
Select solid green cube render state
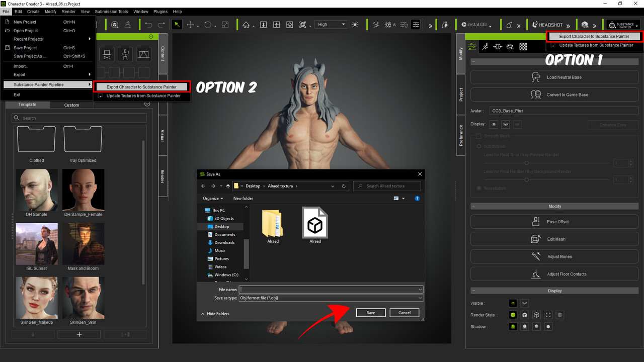(513, 315)
